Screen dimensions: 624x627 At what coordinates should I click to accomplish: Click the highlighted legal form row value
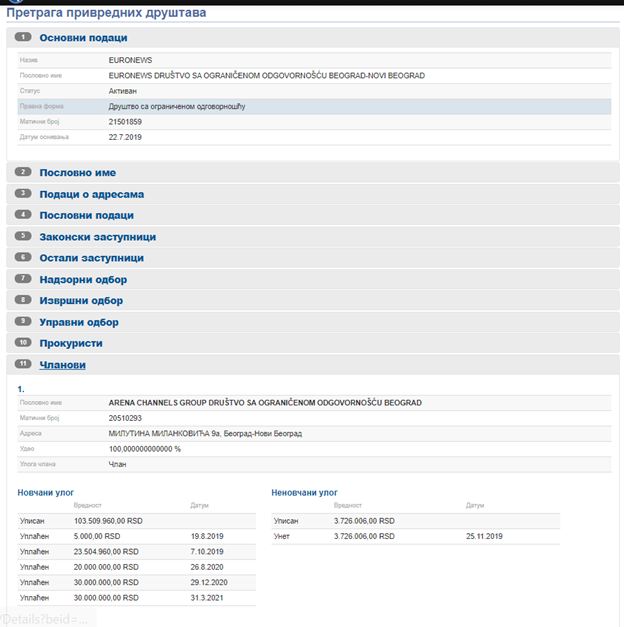pos(177,107)
